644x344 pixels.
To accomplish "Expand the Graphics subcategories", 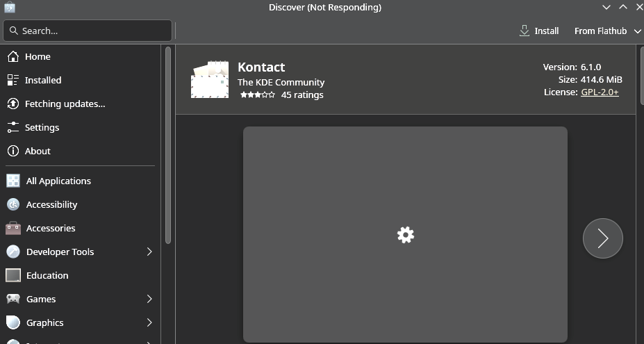I will pos(149,322).
